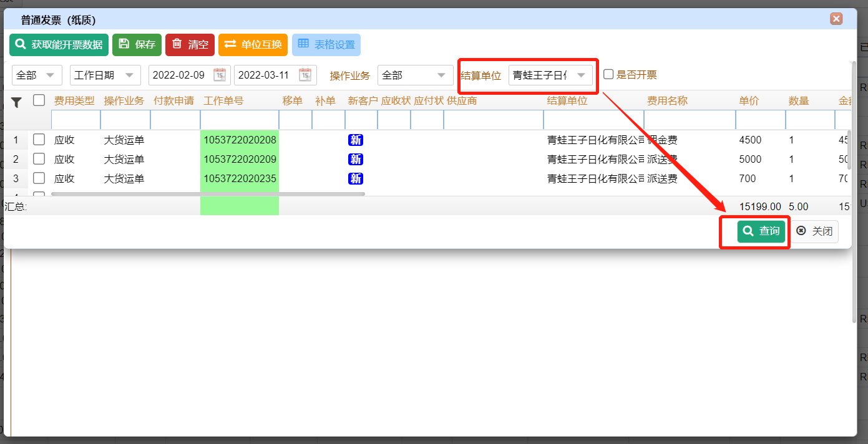Open 表格设置 table settings
868x444 pixels.
(326, 45)
